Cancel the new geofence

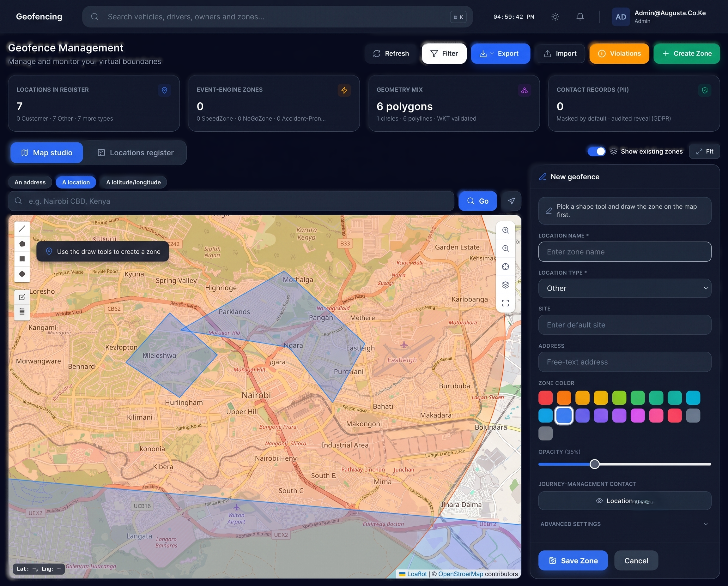pyautogui.click(x=636, y=561)
